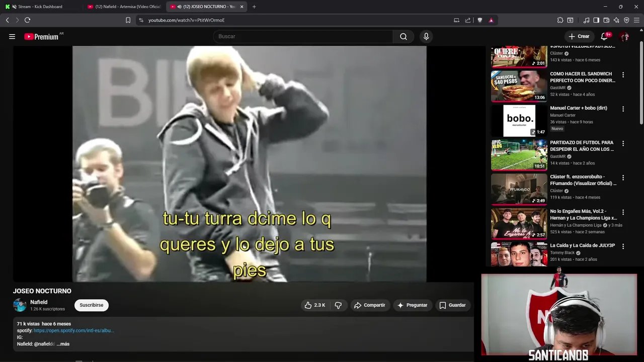The height and width of the screenshot is (362, 644).
Task: Subscribe with the Suscribirse button
Action: click(x=91, y=305)
